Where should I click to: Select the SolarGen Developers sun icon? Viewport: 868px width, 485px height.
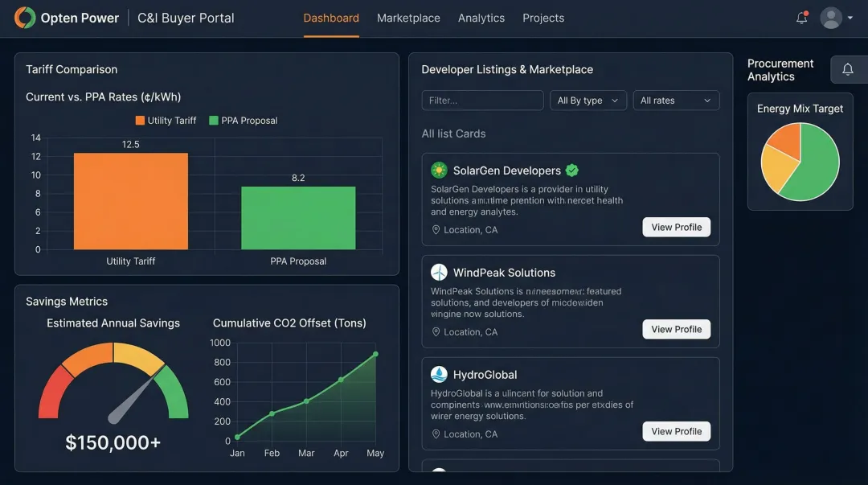438,170
